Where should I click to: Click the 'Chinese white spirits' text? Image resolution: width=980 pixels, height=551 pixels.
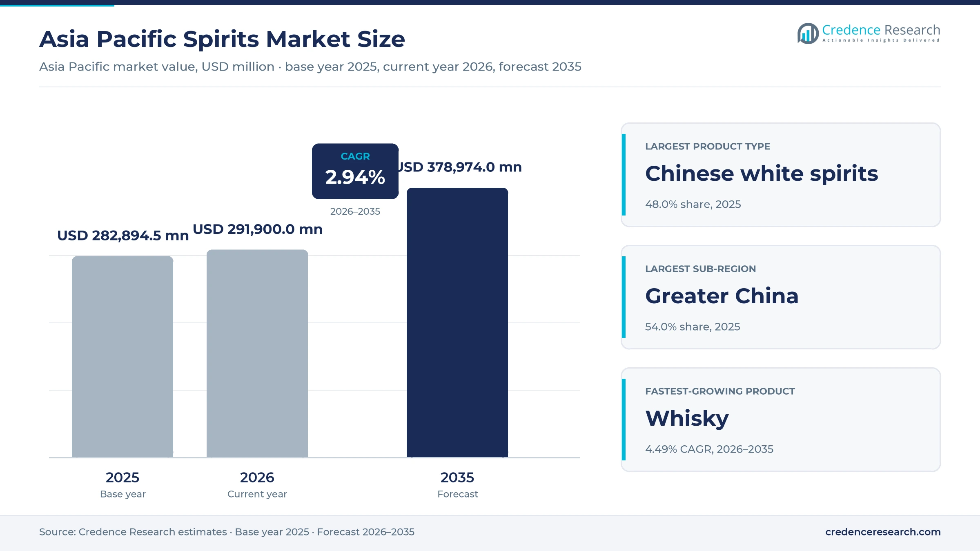(x=762, y=173)
